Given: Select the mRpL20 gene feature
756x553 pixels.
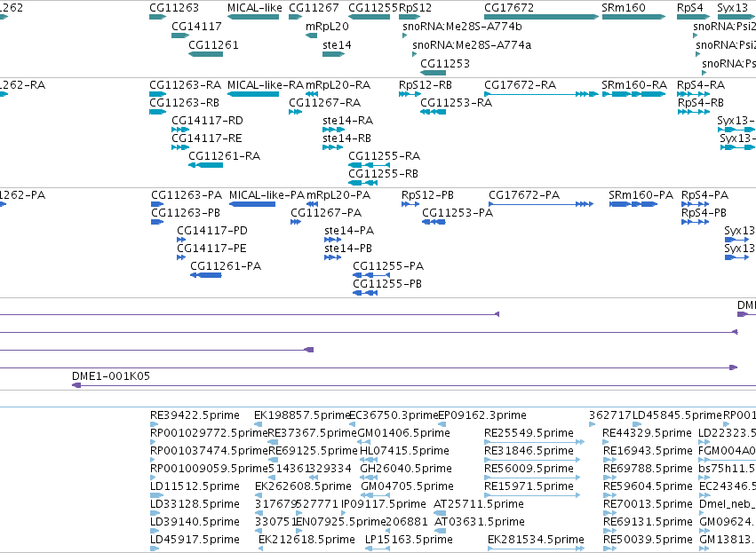Looking at the screenshot, I should [x=312, y=36].
